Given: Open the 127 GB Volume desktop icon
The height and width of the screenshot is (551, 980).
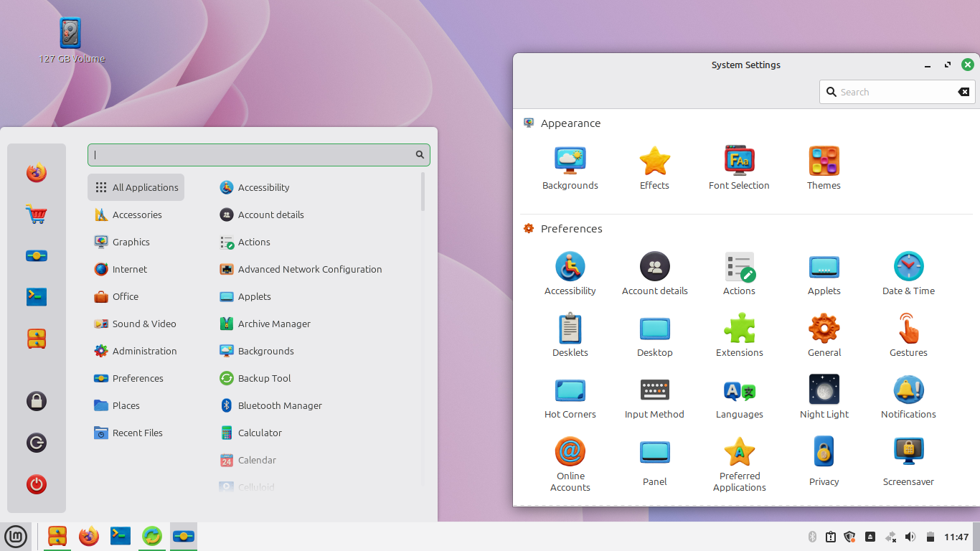Looking at the screenshot, I should [x=71, y=42].
